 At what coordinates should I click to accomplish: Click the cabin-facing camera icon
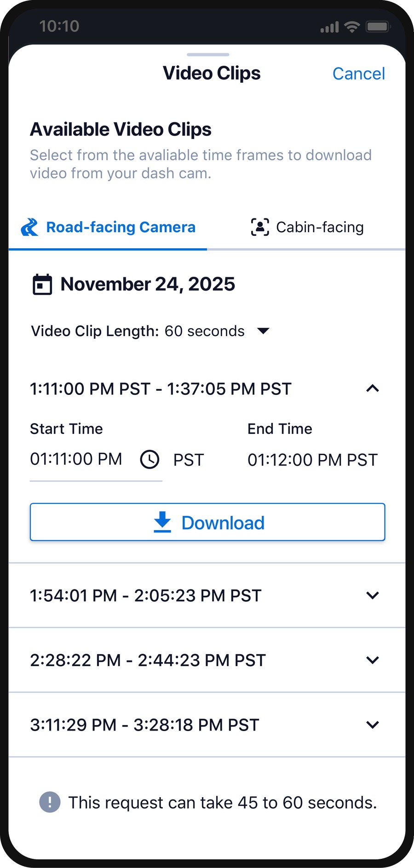coord(259,227)
